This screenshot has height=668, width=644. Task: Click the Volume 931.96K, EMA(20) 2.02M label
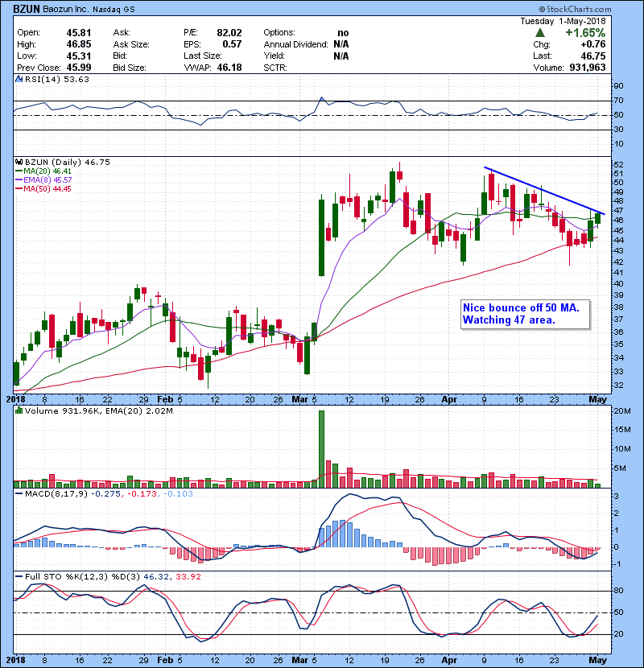[99, 411]
